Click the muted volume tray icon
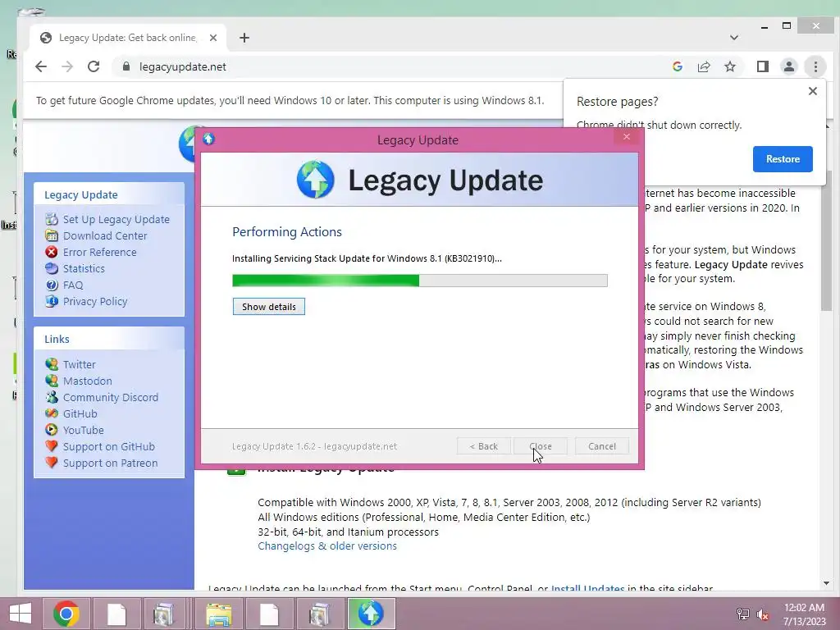Screen dimensions: 840x630 (763, 614)
